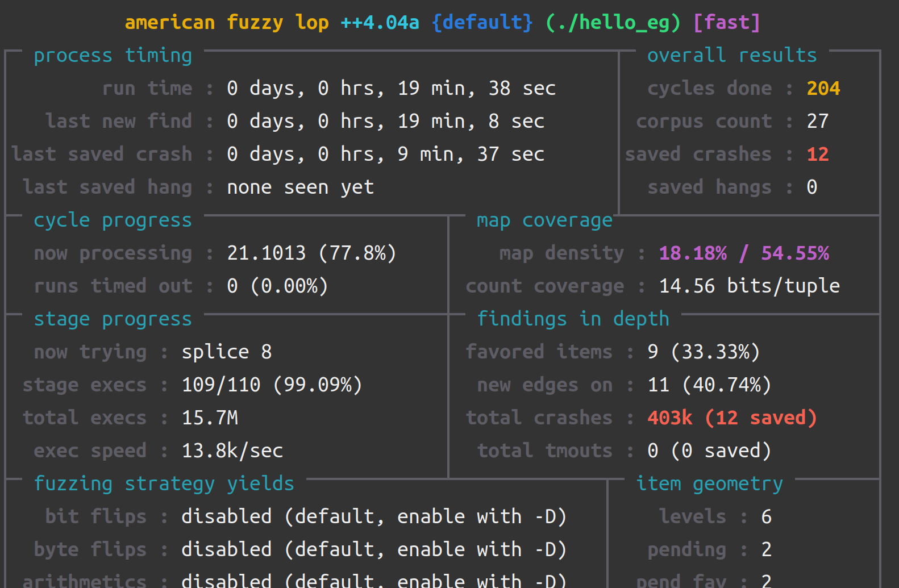The height and width of the screenshot is (588, 899).
Task: Select map density value '18.18% / 54.55%'
Action: (x=744, y=253)
